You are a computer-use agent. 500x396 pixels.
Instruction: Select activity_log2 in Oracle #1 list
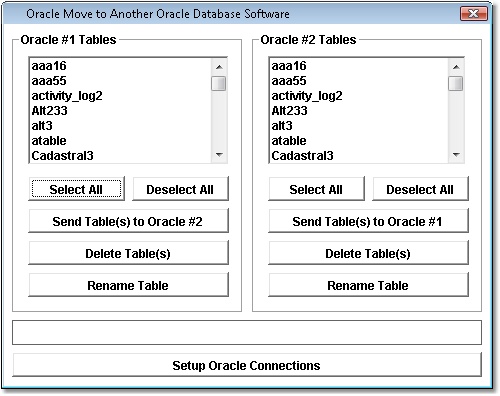click(121, 96)
